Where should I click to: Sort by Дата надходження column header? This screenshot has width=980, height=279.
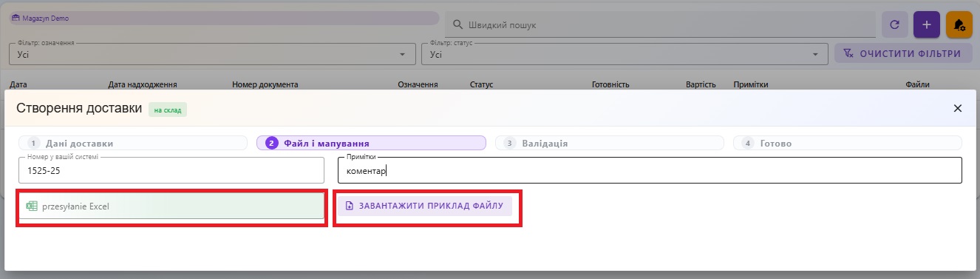[143, 85]
